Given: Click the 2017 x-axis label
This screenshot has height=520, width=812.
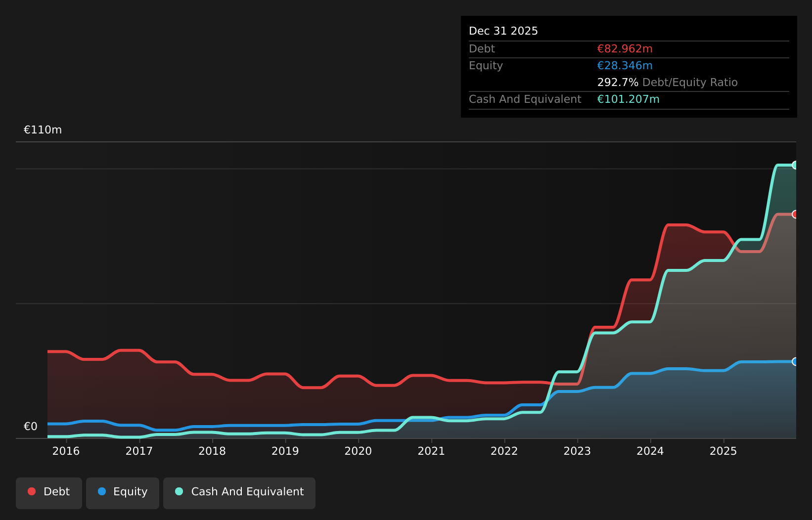Looking at the screenshot, I should (139, 451).
